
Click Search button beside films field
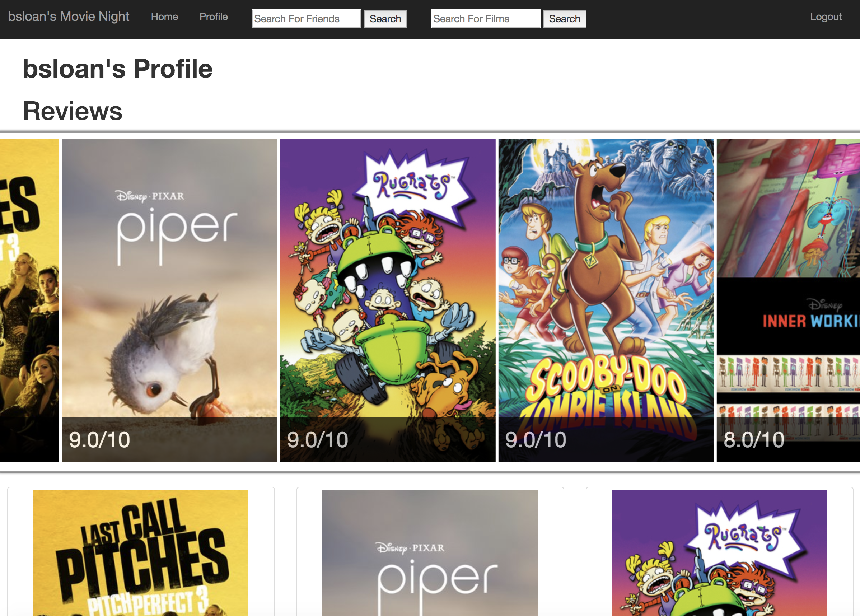pyautogui.click(x=565, y=19)
